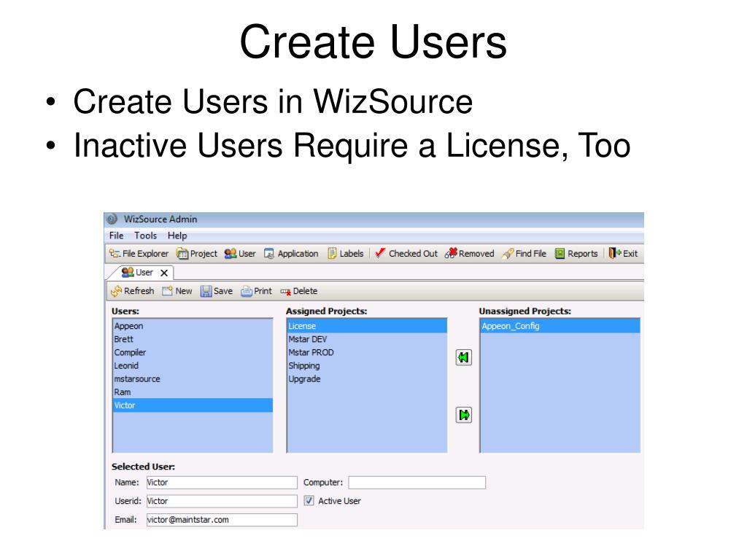Select user Victor in the list
This screenshot has width=747, height=560.
pyautogui.click(x=193, y=405)
